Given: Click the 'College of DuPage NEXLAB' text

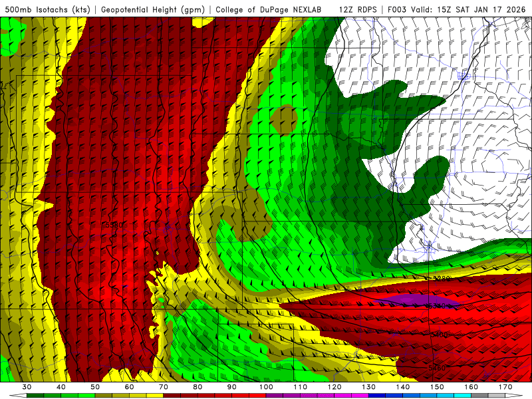Looking at the screenshot, I should click(268, 9).
